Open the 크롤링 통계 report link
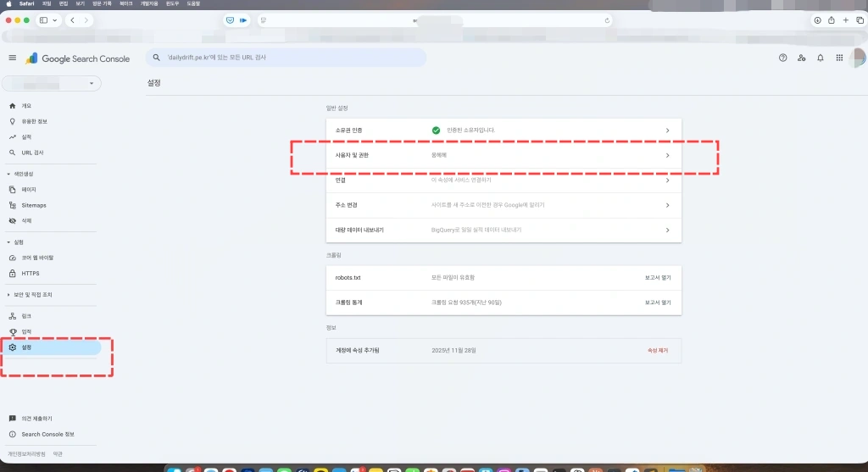Viewport: 868px width, 472px height. coord(657,302)
